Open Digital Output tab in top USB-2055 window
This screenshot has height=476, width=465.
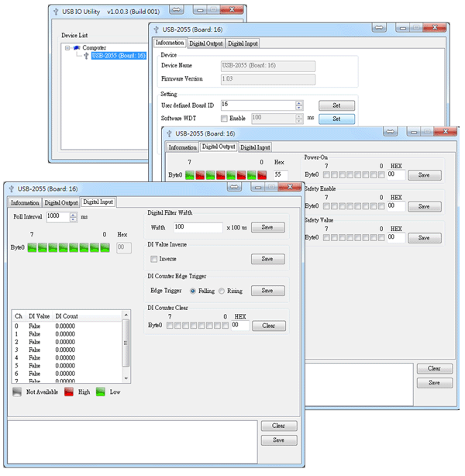point(206,43)
